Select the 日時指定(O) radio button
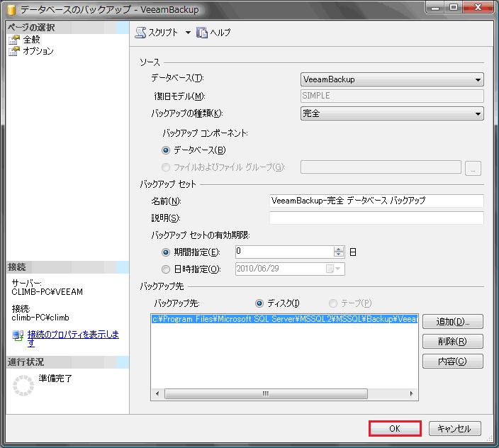This screenshot has height=448, width=499. point(166,269)
